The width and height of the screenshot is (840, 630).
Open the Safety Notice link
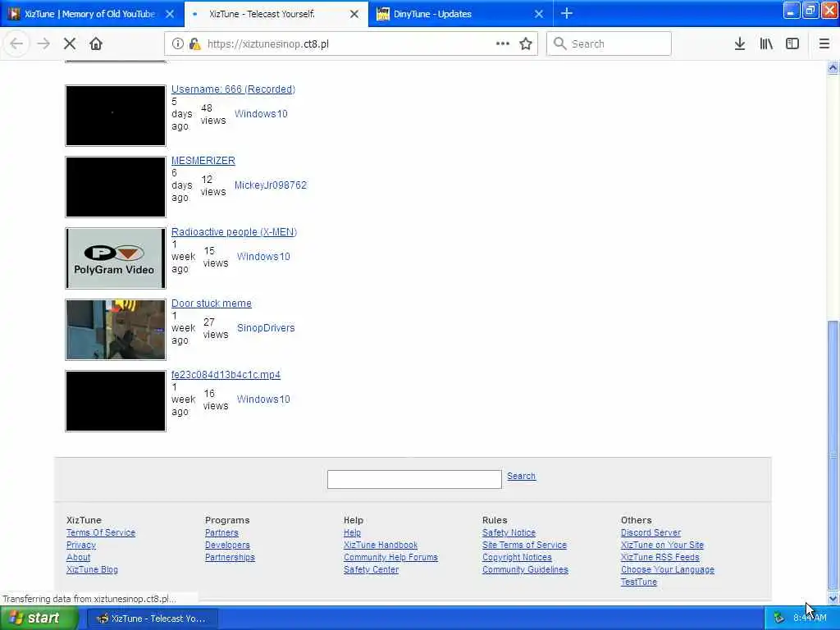[x=509, y=532]
